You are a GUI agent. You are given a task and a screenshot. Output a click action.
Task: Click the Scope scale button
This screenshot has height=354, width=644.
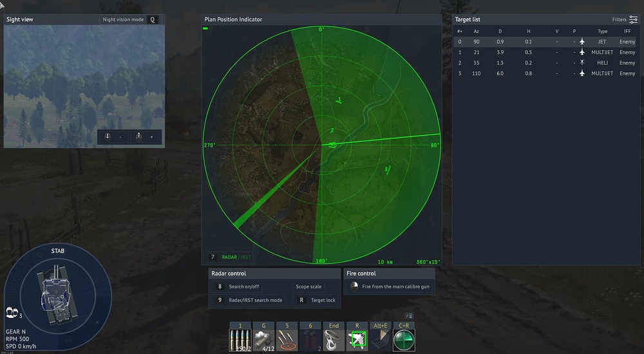[308, 286]
